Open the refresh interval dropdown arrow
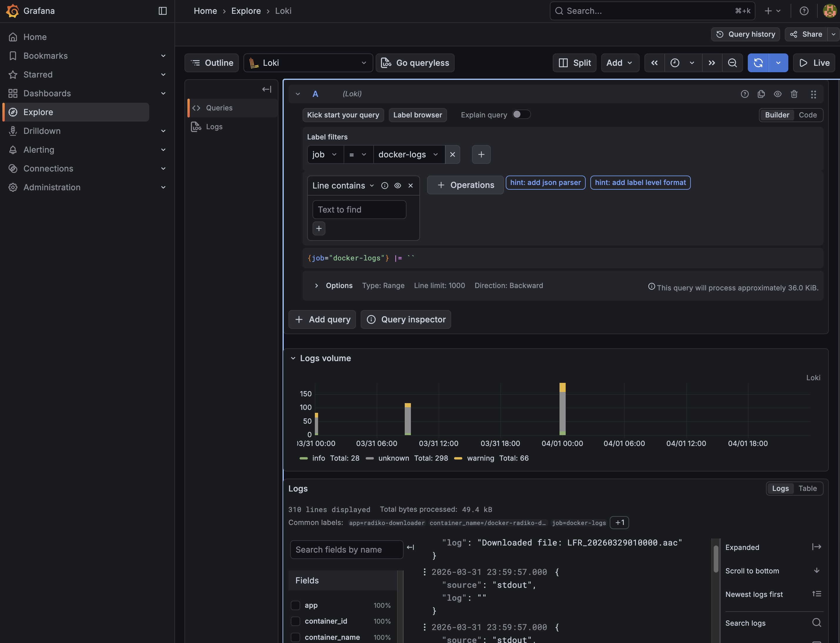 click(x=778, y=63)
